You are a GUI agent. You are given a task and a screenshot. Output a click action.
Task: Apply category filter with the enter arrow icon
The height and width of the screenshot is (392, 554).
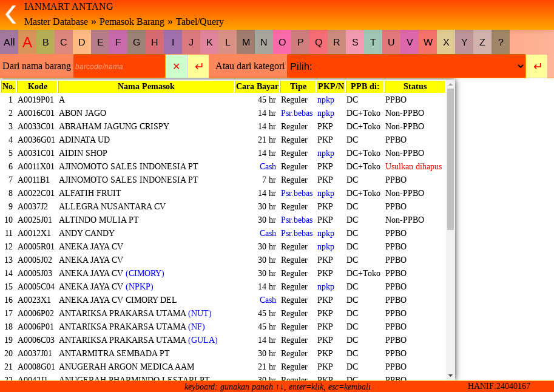click(x=536, y=66)
